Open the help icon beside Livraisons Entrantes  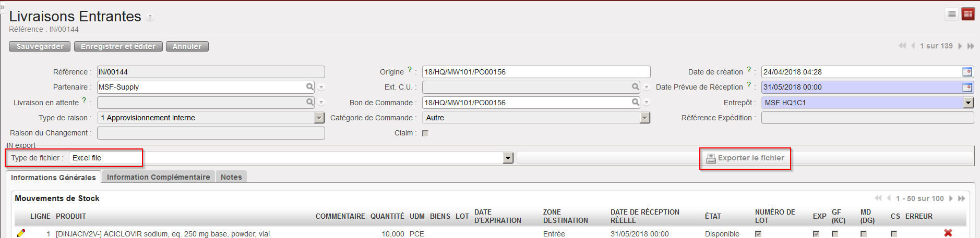click(x=150, y=18)
